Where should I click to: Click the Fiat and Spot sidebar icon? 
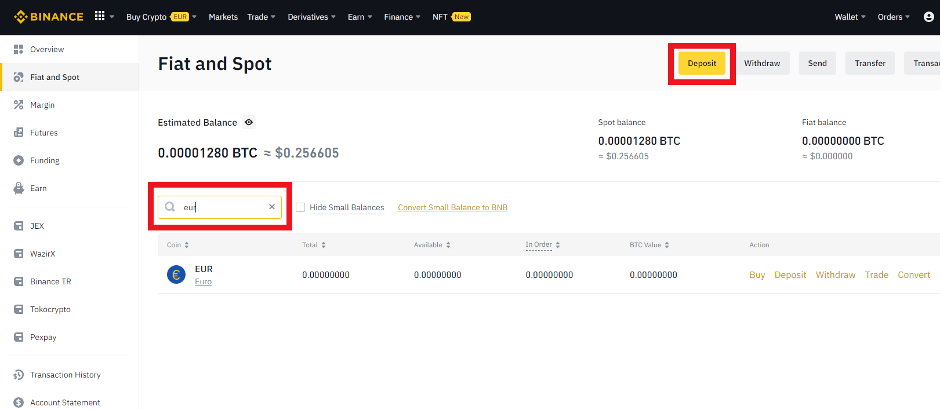coord(18,77)
